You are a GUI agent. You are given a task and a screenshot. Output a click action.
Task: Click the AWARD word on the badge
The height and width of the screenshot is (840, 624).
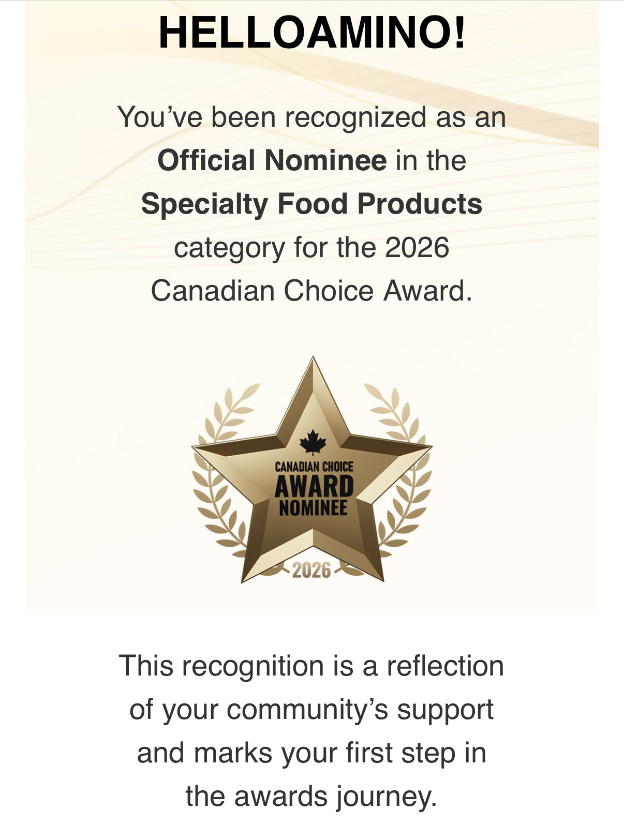point(314,487)
